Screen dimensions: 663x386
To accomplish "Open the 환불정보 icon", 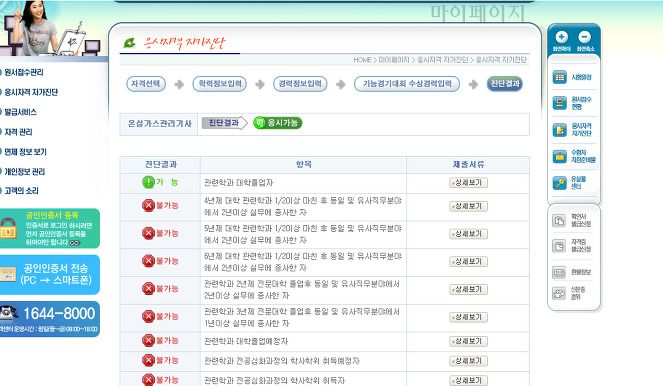I will (559, 272).
